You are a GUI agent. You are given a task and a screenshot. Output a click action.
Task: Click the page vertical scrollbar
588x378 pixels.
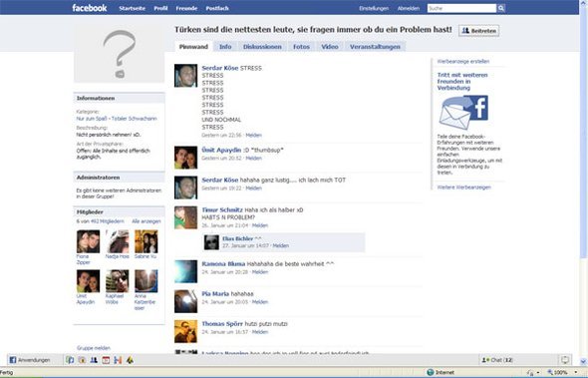583,184
